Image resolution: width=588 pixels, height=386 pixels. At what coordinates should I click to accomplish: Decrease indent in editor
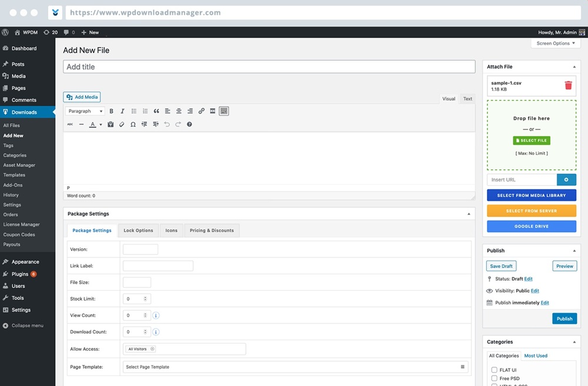[145, 125]
